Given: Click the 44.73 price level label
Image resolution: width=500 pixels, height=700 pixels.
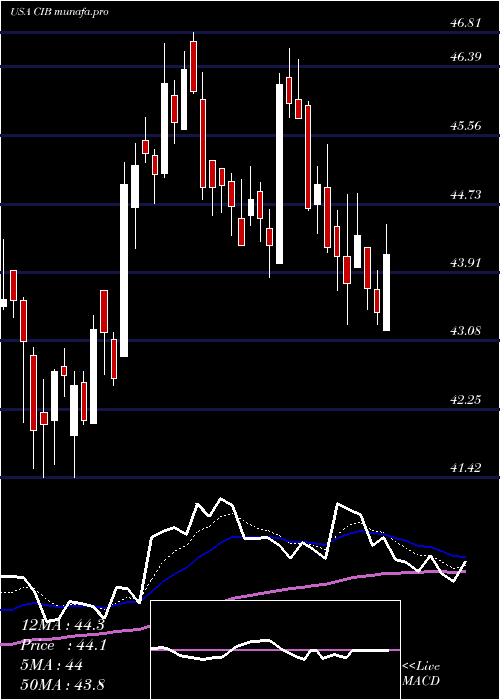Looking at the screenshot, I should coord(466,195).
